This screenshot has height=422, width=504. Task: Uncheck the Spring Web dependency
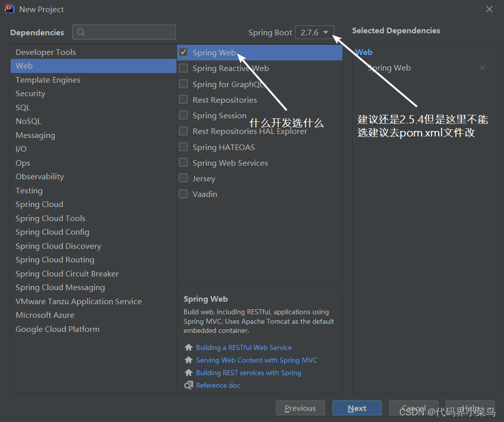[x=184, y=52]
